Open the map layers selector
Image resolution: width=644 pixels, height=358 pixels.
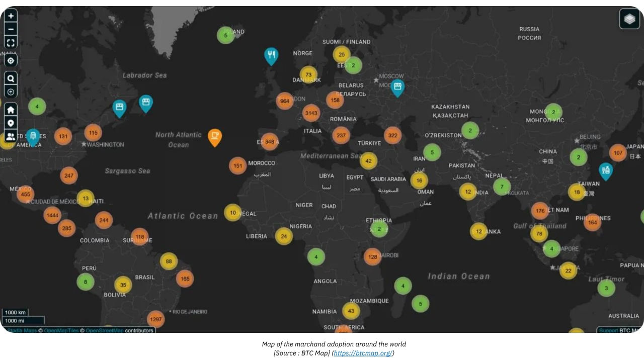click(629, 19)
